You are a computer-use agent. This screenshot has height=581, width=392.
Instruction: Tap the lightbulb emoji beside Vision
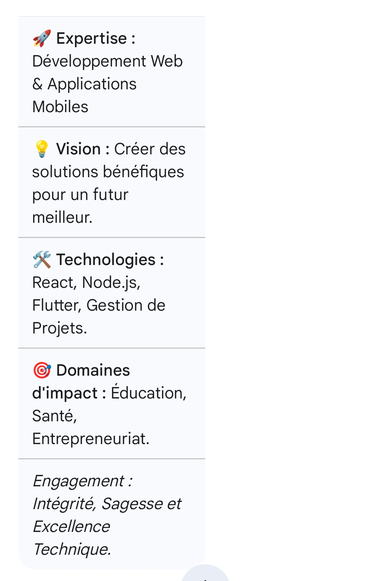[x=41, y=149]
